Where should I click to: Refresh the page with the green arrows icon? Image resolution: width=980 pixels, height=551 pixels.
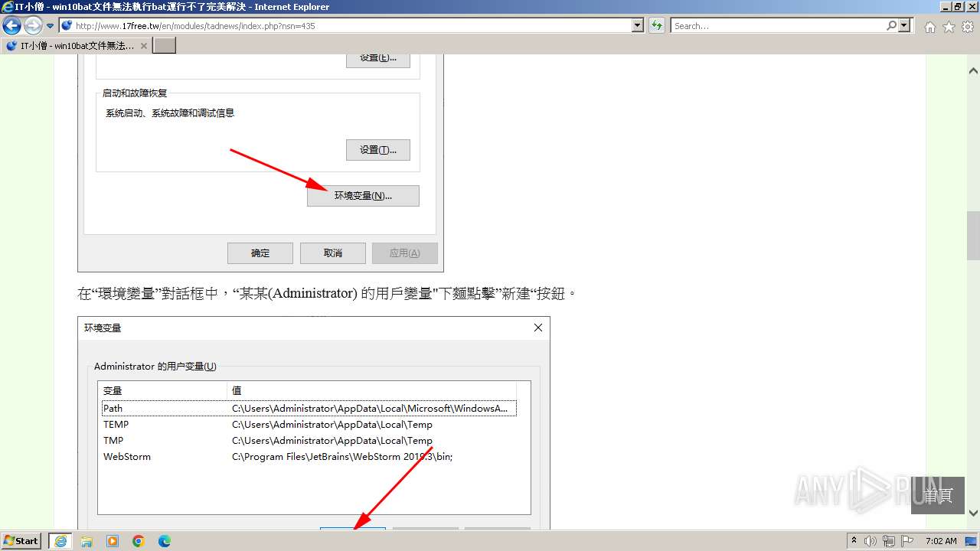tap(657, 25)
